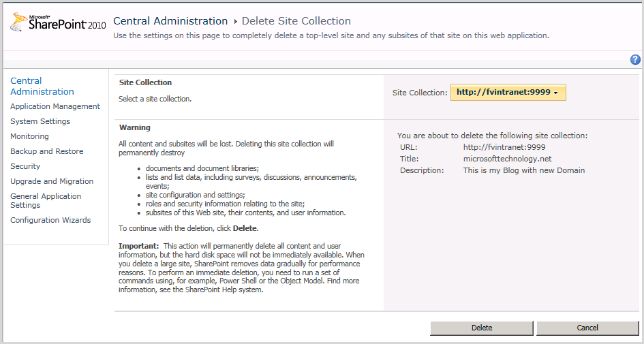The width and height of the screenshot is (644, 344).
Task: Open the help question mark icon
Action: (635, 60)
